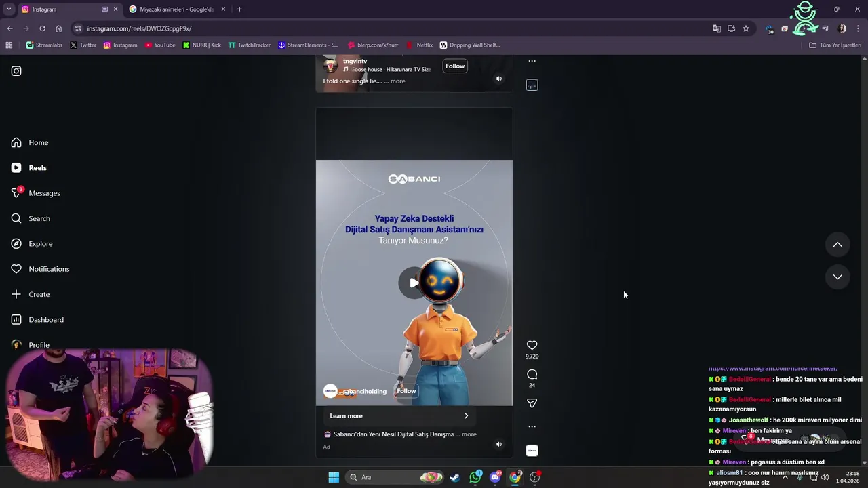
Task: Click the Instagram logo in the sidebar
Action: click(x=16, y=70)
